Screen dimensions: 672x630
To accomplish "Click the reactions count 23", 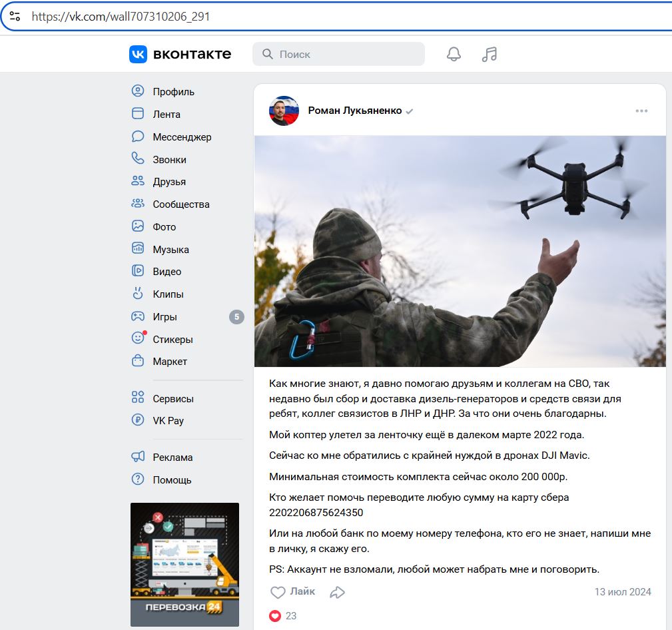I will coord(291,616).
